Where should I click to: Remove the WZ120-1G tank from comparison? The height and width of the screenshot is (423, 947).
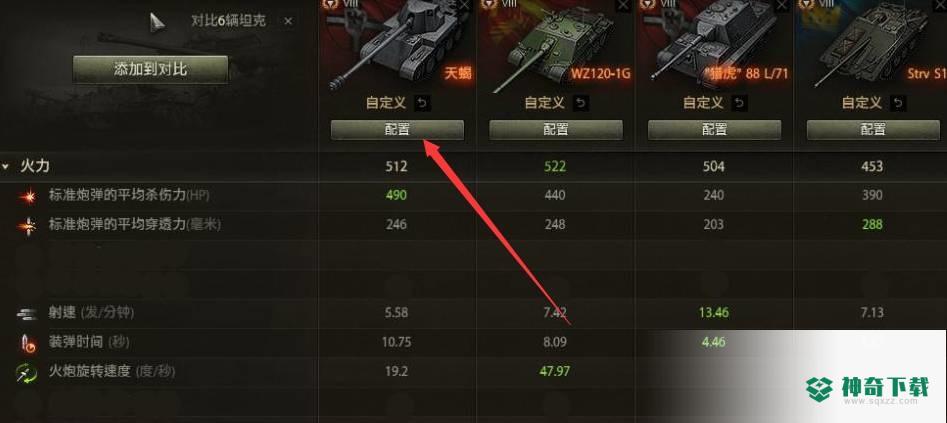623,5
